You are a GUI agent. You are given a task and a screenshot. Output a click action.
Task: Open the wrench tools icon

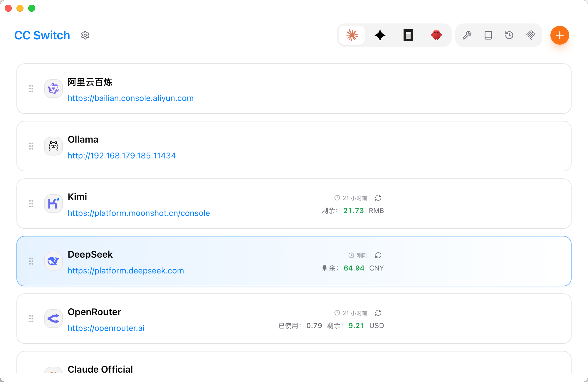tap(467, 35)
